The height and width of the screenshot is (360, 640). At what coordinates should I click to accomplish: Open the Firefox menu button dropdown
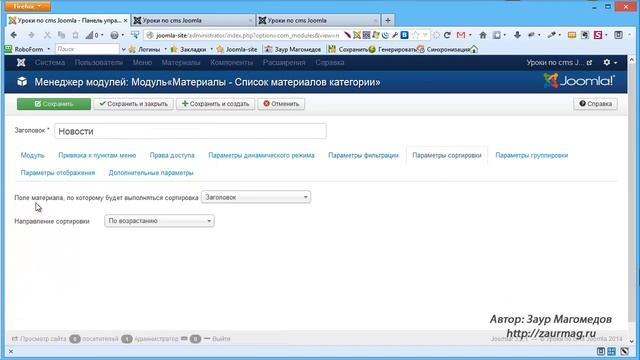(27, 6)
